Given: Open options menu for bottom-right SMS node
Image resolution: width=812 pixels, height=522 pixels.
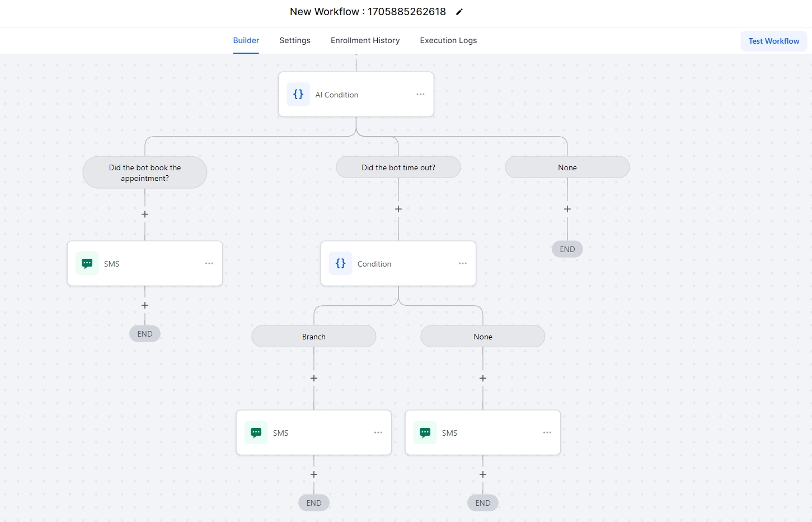Looking at the screenshot, I should pos(547,433).
